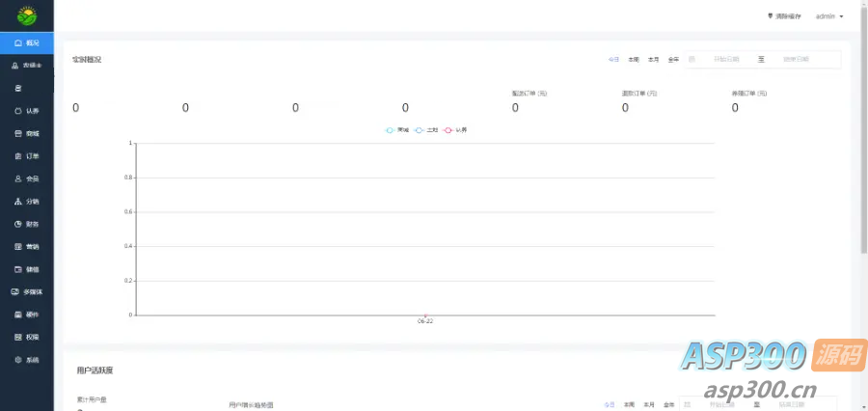Screen dimensions: 868x411
Task: Select 今日 in the 实时概况 panel
Action: click(x=613, y=59)
